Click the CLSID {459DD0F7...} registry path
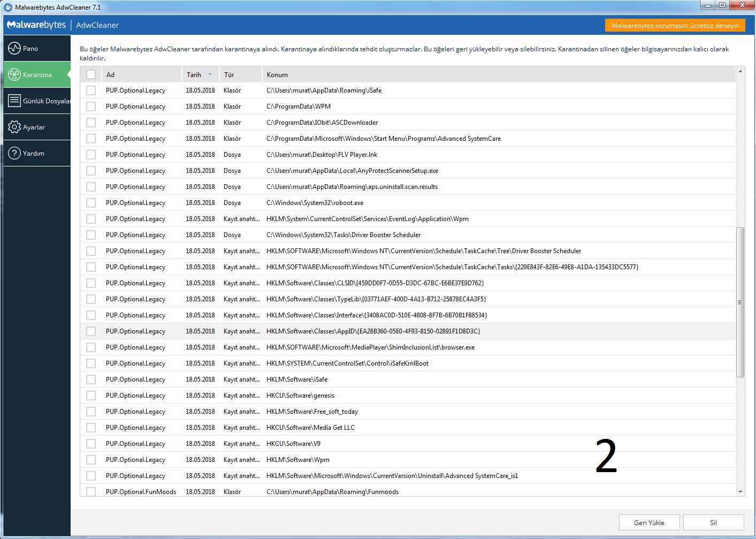This screenshot has height=539, width=756. point(375,283)
